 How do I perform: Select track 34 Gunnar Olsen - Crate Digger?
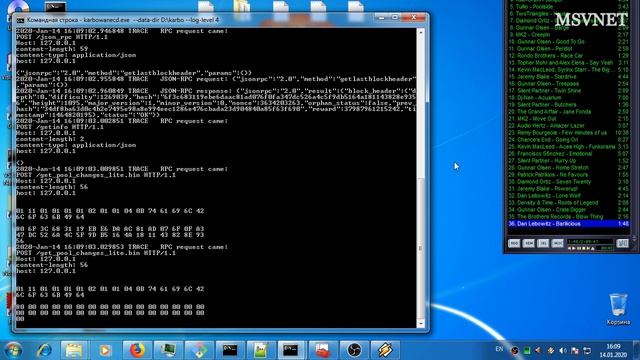pos(569,210)
